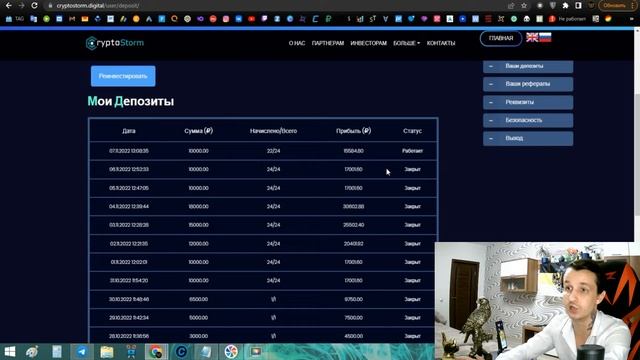Open the paint palette app in taskbar
The height and width of the screenshot is (360, 640).
click(x=32, y=351)
